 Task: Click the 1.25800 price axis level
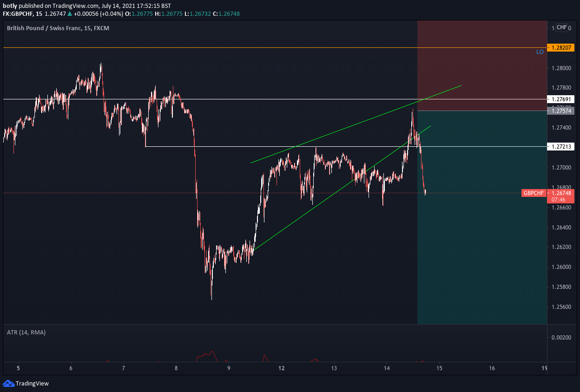pyautogui.click(x=561, y=287)
